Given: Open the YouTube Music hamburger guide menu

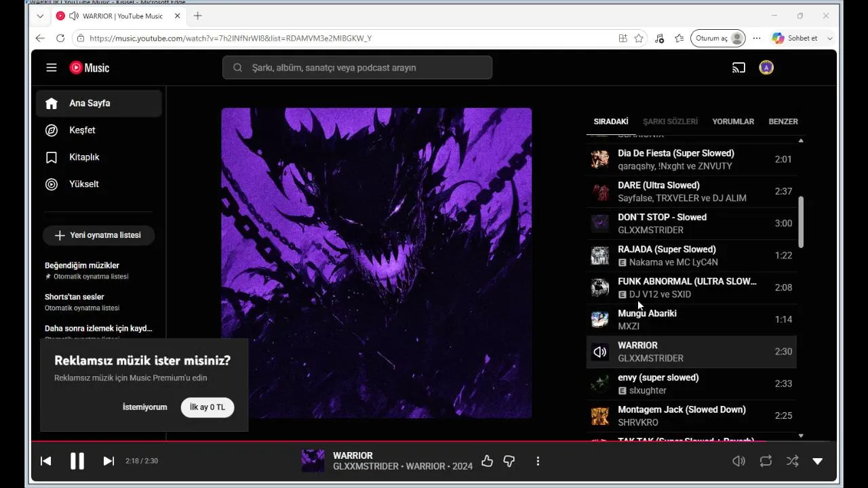Looking at the screenshot, I should tap(52, 68).
